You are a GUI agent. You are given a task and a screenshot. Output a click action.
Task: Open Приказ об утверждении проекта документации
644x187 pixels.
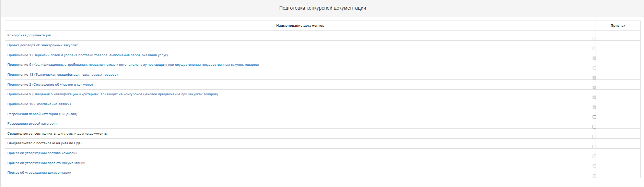point(46,163)
